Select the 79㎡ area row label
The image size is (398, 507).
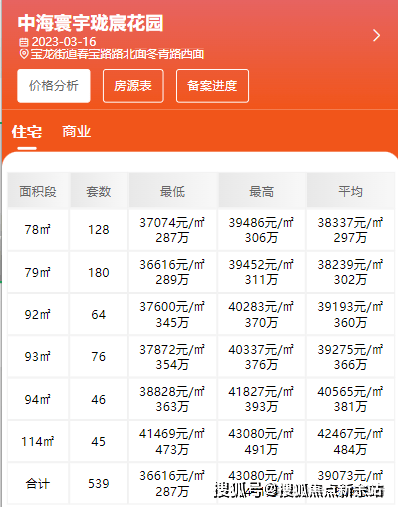click(37, 272)
